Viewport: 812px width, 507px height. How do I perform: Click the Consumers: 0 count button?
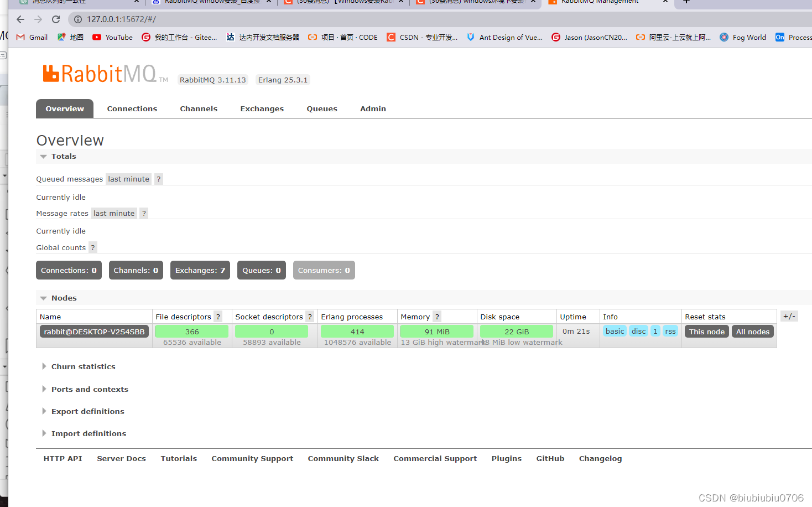[324, 270]
